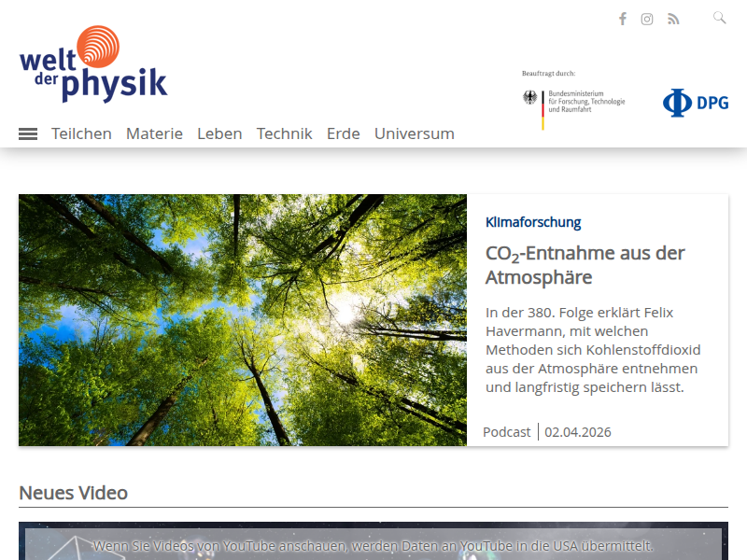Open the Universum menu item
Viewport: 747px width, 560px height.
coord(414,133)
